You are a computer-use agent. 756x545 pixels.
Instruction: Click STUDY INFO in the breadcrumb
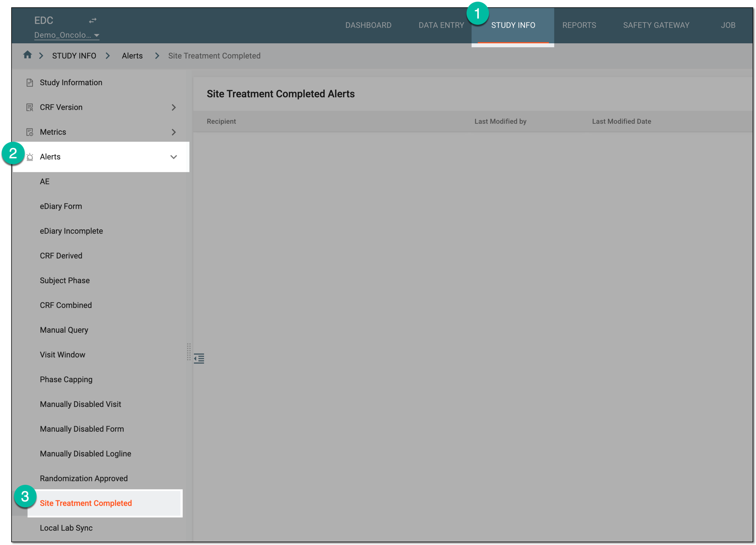pyautogui.click(x=74, y=56)
